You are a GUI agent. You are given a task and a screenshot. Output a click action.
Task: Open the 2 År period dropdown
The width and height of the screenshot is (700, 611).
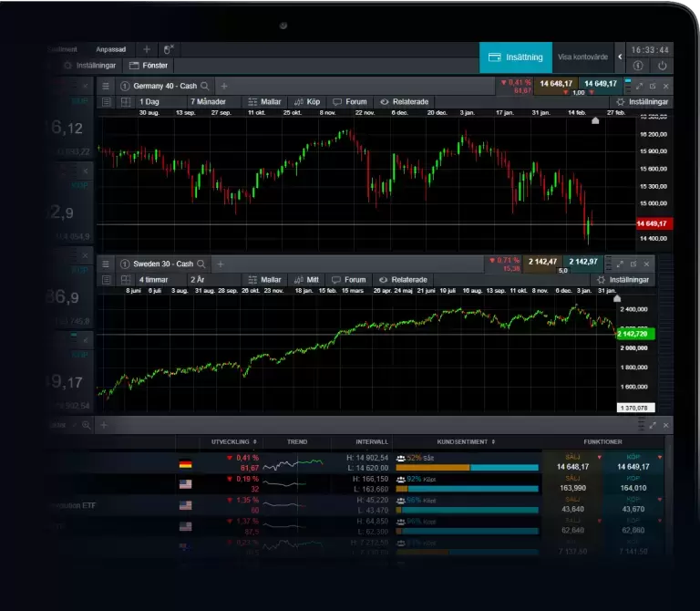point(213,280)
